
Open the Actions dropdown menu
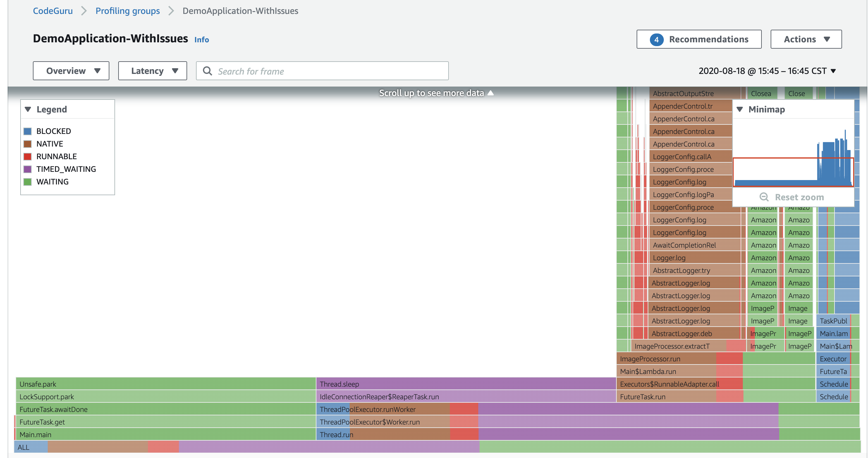point(806,39)
